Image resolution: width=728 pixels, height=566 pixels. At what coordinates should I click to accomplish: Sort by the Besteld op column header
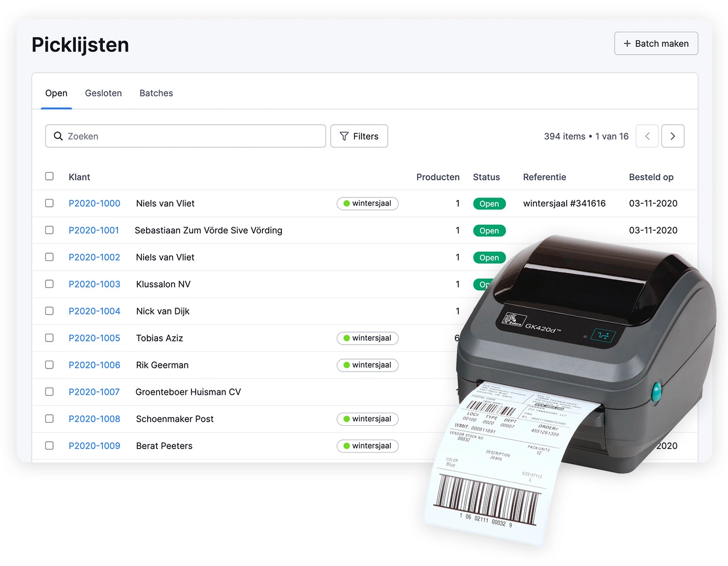(651, 177)
